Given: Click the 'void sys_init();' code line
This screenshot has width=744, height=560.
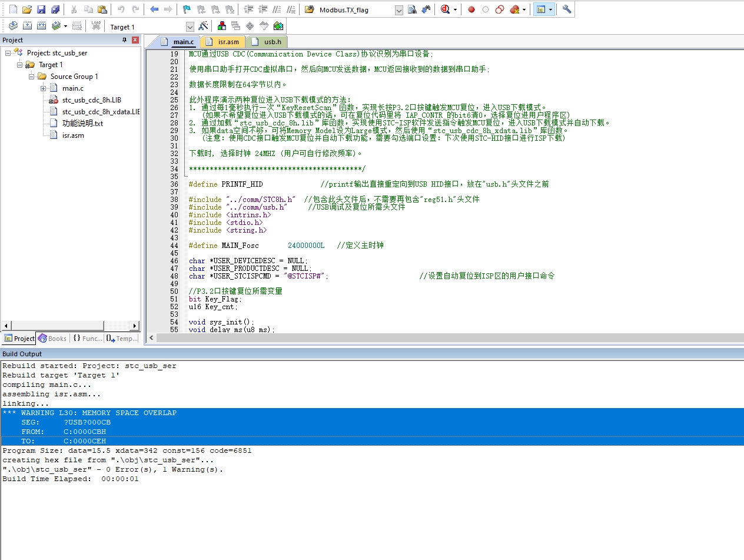Looking at the screenshot, I should pyautogui.click(x=222, y=322).
